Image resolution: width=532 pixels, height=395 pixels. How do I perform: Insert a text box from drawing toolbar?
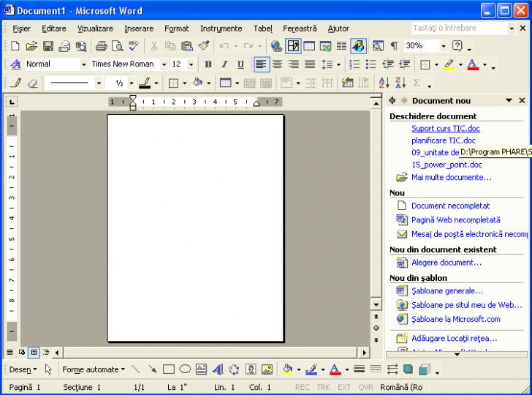(x=201, y=369)
